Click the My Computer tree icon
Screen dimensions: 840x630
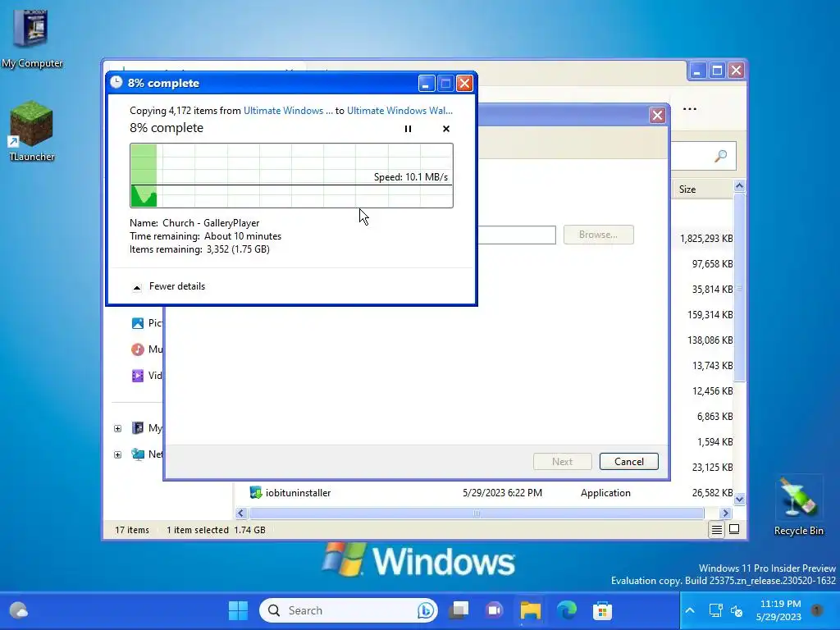tap(138, 427)
